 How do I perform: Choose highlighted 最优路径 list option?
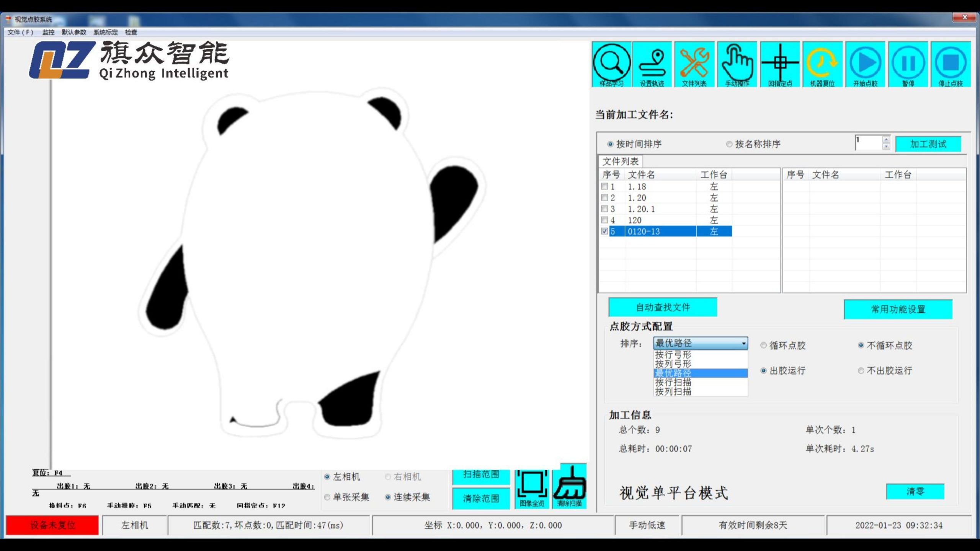(x=700, y=373)
